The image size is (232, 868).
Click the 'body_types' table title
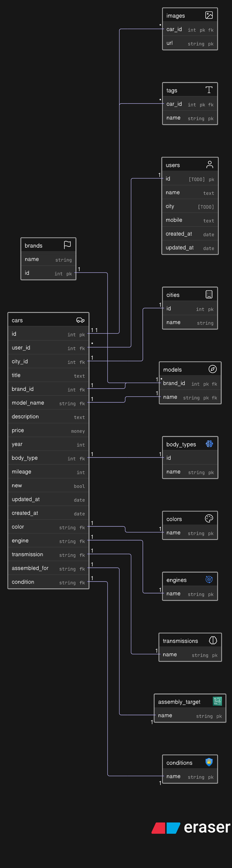coord(181,444)
